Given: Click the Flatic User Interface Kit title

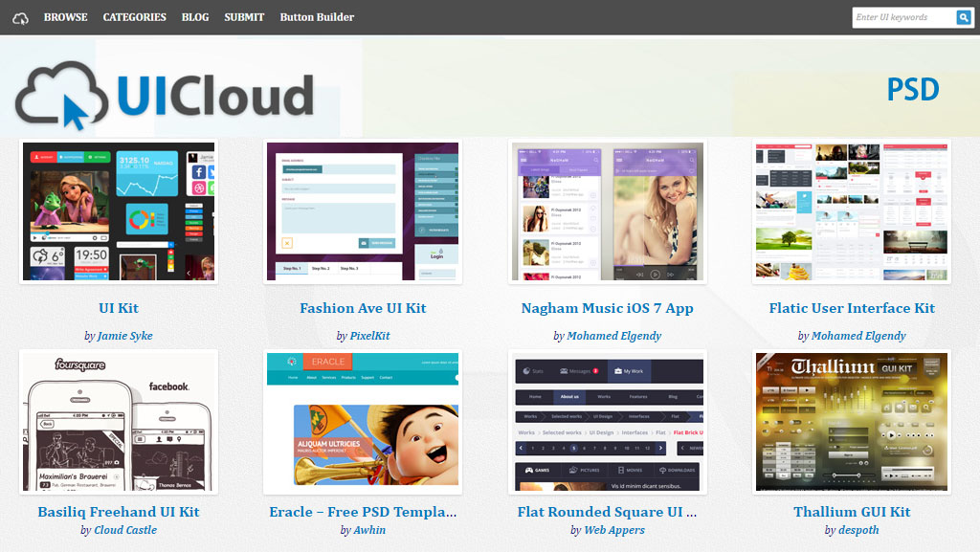Looking at the screenshot, I should pyautogui.click(x=852, y=308).
